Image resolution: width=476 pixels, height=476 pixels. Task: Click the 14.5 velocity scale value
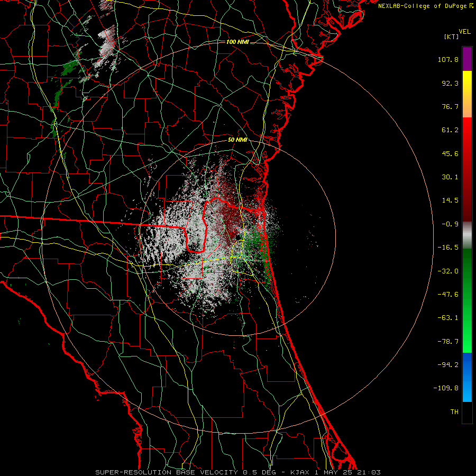pyautogui.click(x=450, y=200)
